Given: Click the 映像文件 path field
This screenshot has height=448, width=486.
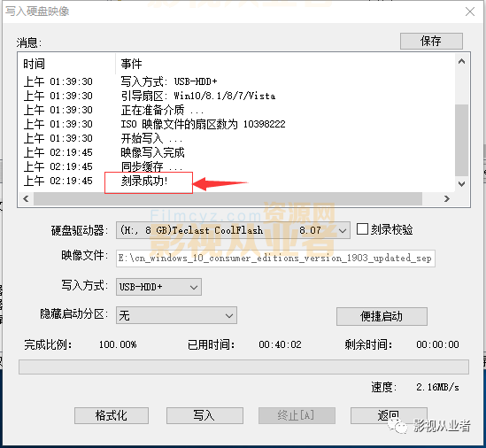Looking at the screenshot, I should [x=275, y=259].
